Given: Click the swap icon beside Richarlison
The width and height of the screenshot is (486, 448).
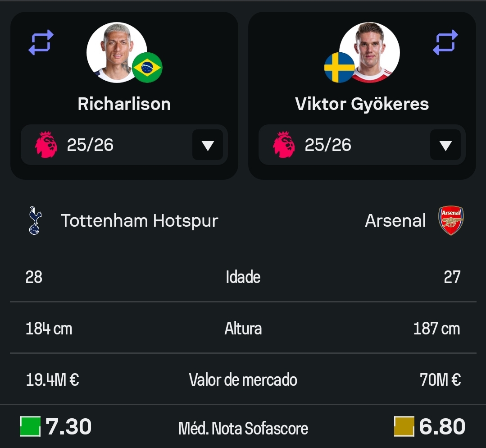Looking at the screenshot, I should coord(41,42).
